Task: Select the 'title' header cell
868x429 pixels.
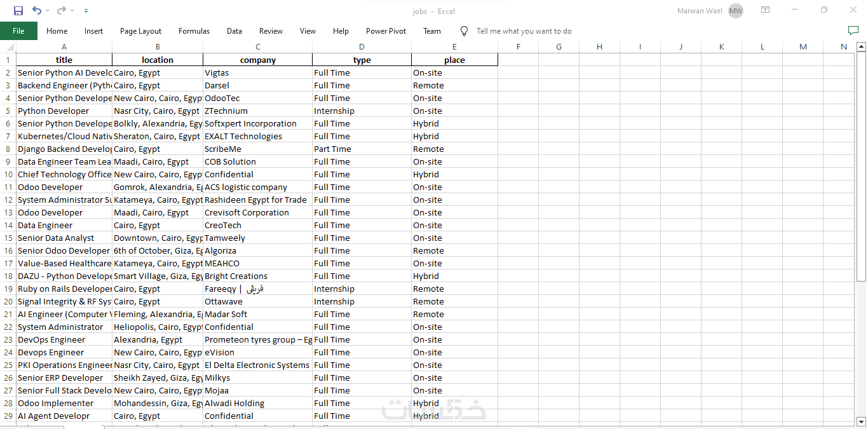Action: point(64,60)
